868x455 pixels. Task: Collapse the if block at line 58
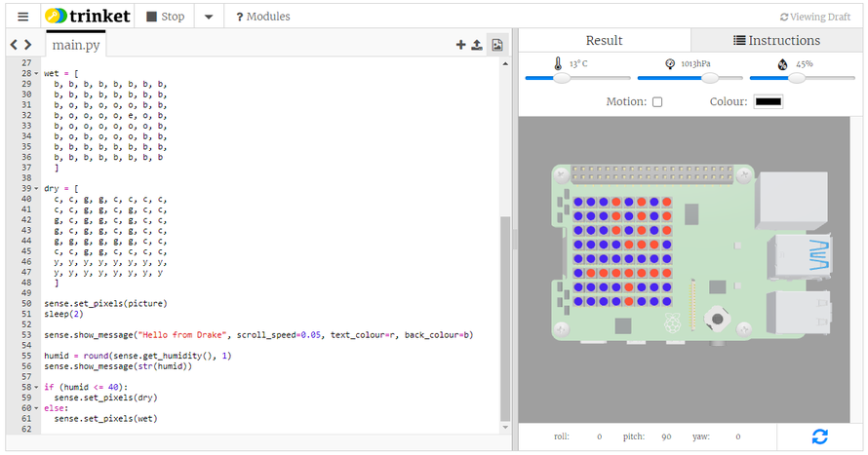(37, 388)
